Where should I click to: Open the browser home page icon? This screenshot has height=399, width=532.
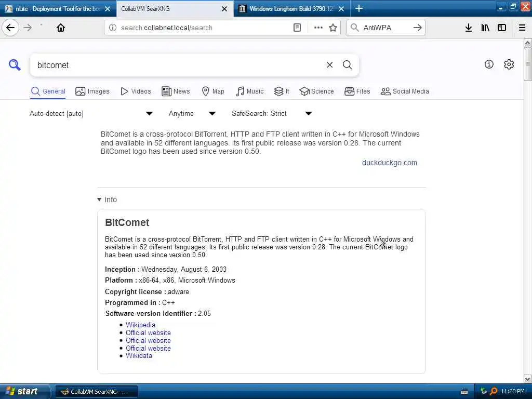[61, 28]
